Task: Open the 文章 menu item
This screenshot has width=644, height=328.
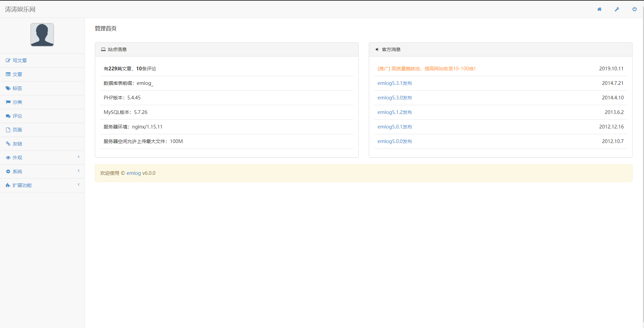Action: (17, 74)
